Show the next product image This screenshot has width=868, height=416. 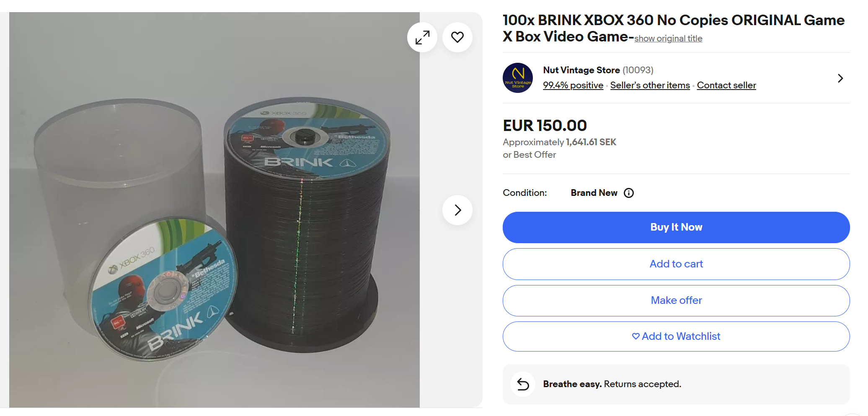pos(457,210)
